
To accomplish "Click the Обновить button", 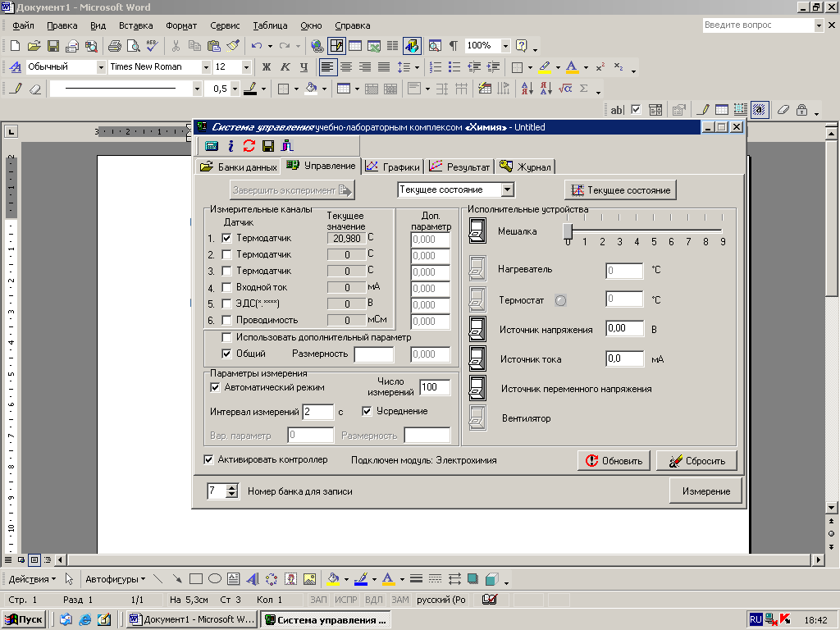I will click(x=614, y=461).
